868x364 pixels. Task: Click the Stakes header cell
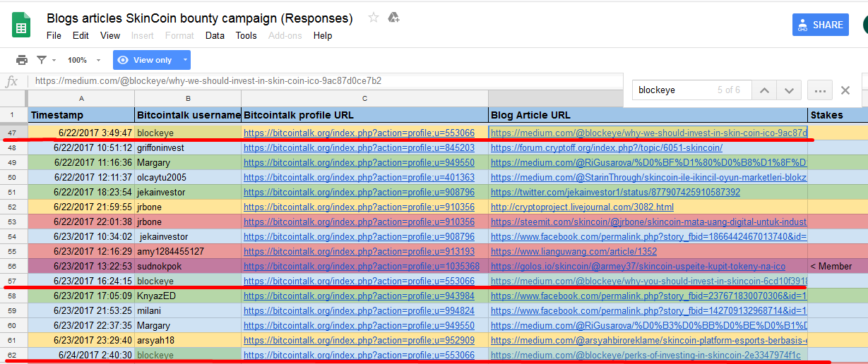point(838,115)
